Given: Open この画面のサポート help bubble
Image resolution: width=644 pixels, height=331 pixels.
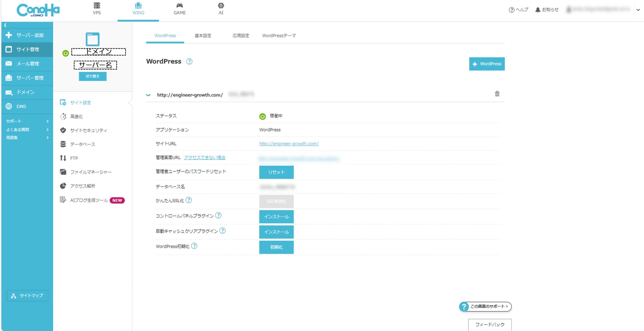Looking at the screenshot, I should [485, 307].
